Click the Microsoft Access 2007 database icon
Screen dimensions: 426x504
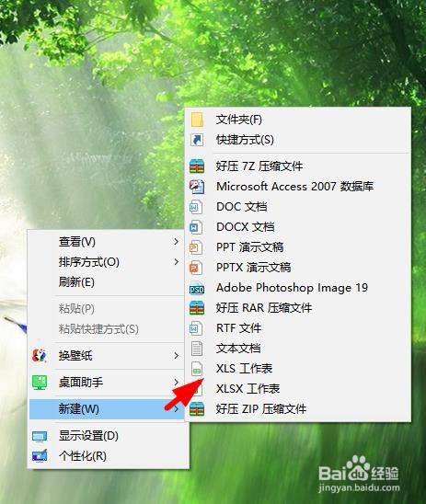[197, 187]
